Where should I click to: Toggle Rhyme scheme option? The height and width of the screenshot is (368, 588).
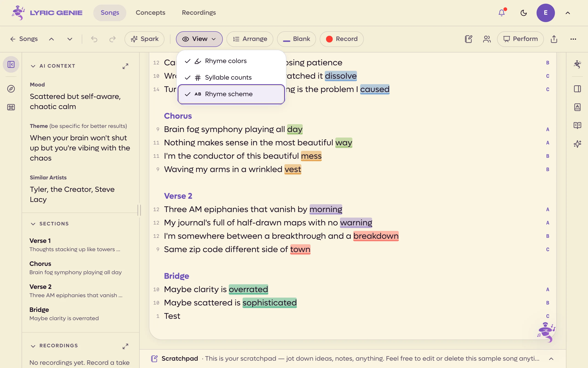click(231, 94)
